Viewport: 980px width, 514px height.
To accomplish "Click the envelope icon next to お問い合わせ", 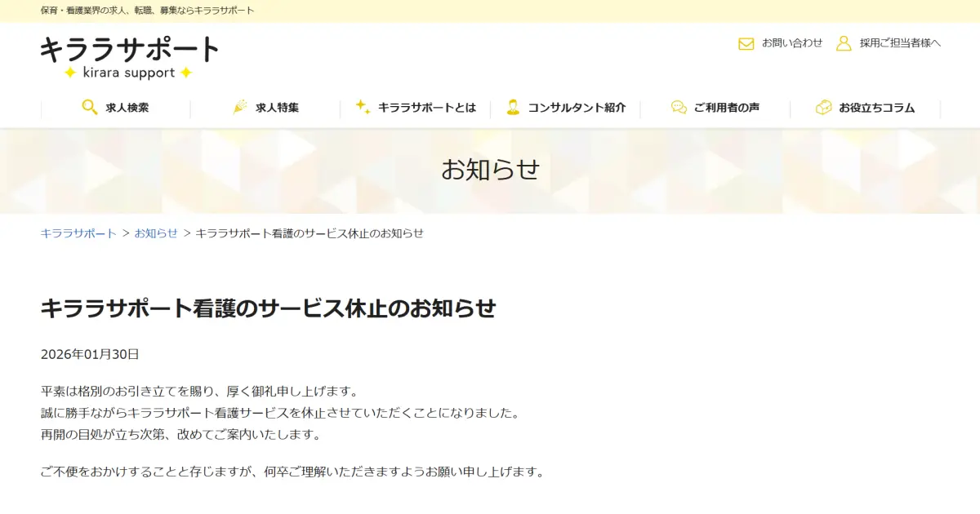I will 745,43.
